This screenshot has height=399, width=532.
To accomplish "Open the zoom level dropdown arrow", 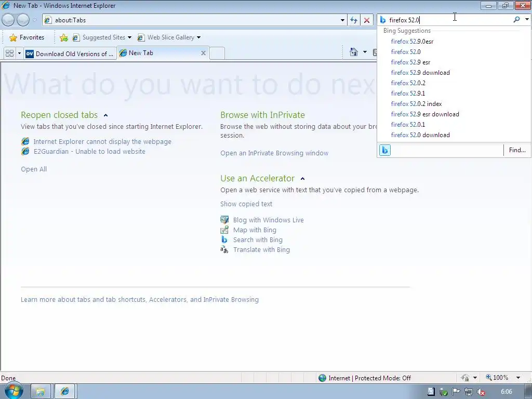I will tap(518, 378).
